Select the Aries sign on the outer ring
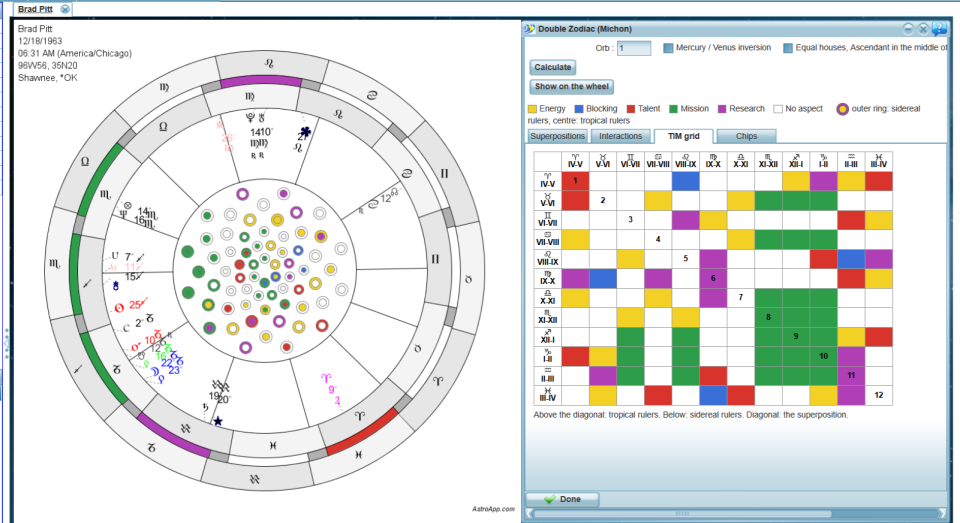The height and width of the screenshot is (523, 960). coord(438,380)
